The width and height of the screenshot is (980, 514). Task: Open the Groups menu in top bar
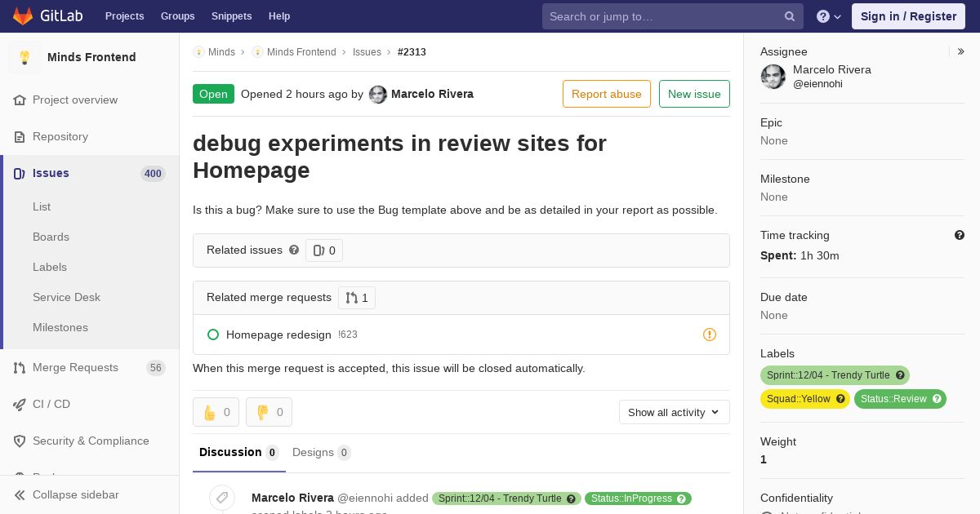177,16
